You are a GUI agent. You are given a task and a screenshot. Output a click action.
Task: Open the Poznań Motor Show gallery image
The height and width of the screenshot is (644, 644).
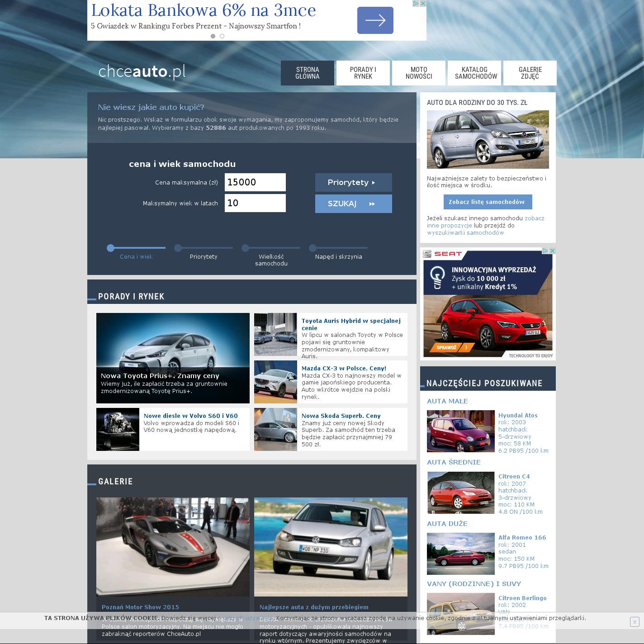tap(173, 547)
